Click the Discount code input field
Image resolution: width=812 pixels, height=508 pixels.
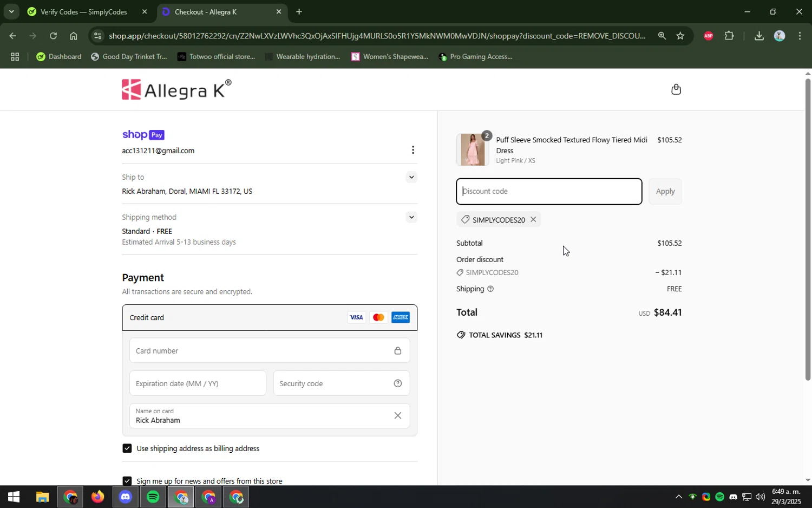pos(549,191)
